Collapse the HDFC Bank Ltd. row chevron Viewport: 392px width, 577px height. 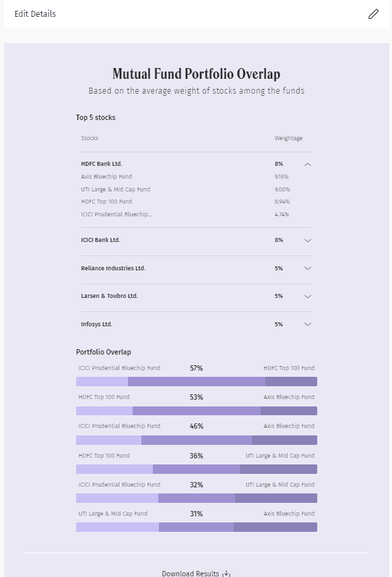pyautogui.click(x=308, y=164)
